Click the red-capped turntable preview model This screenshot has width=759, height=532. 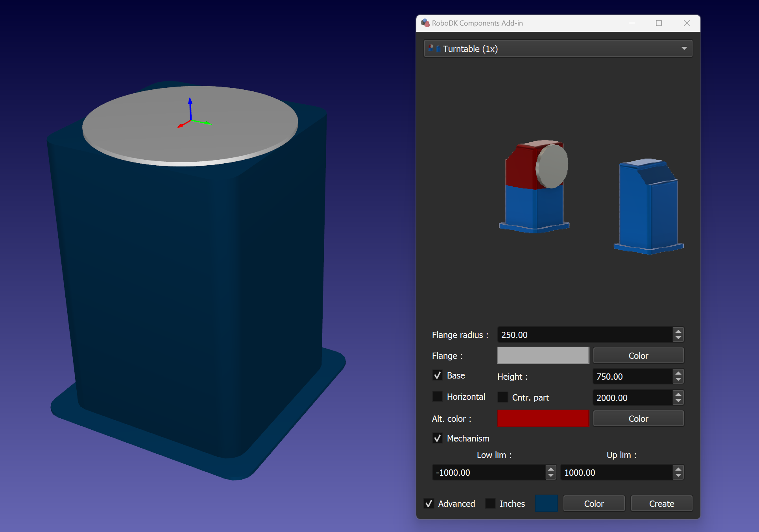(x=535, y=185)
